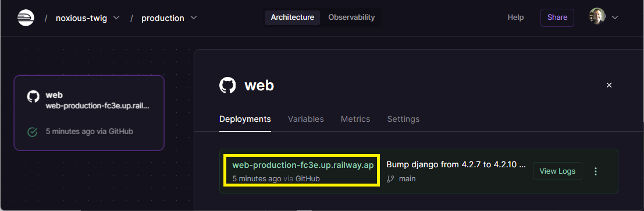Click '5 minutes ago via GitHub' in deployment row

pyautogui.click(x=276, y=179)
